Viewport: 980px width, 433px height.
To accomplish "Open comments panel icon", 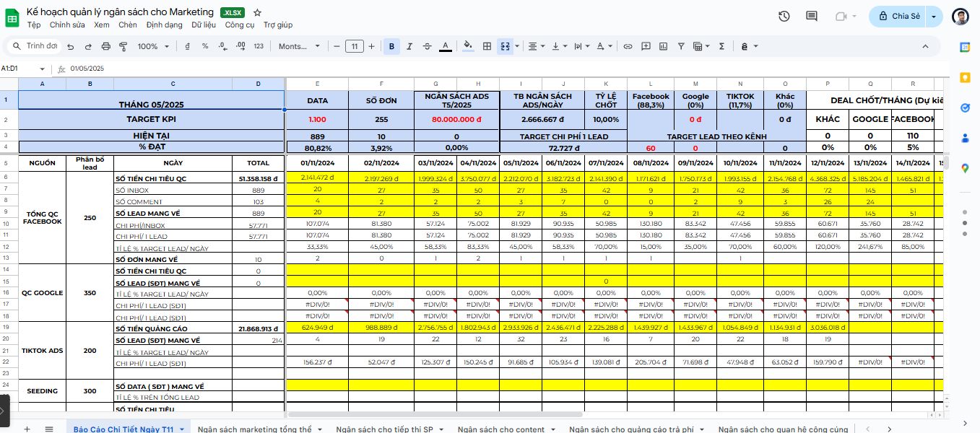I will click(x=812, y=16).
